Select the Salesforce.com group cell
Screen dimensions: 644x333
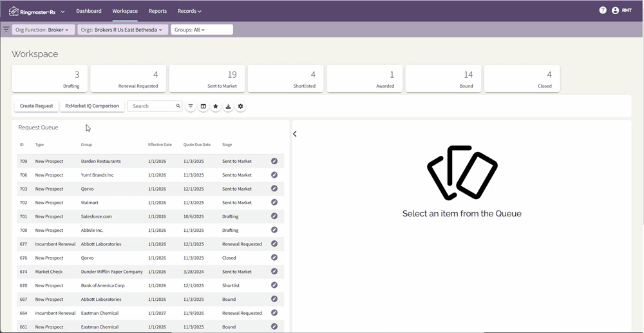[x=96, y=216]
